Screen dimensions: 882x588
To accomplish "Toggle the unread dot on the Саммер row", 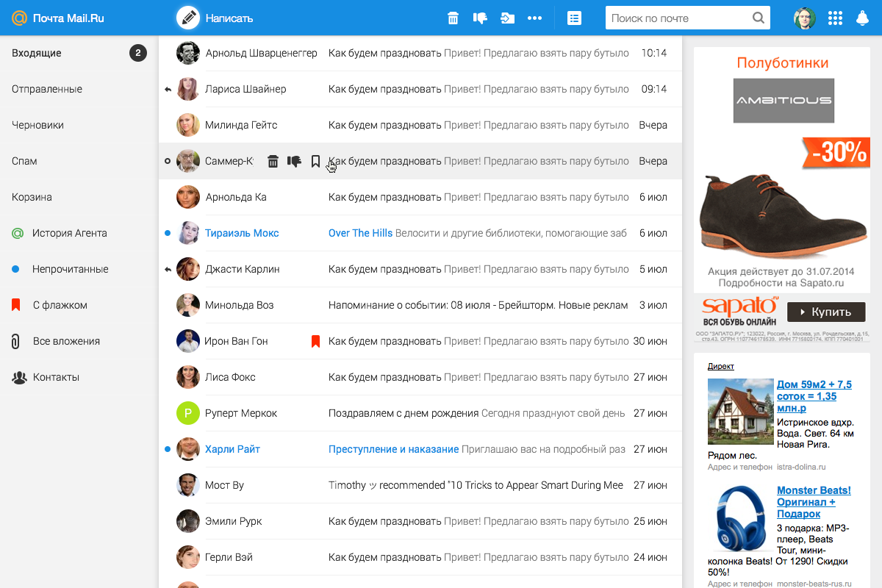I will [168, 161].
